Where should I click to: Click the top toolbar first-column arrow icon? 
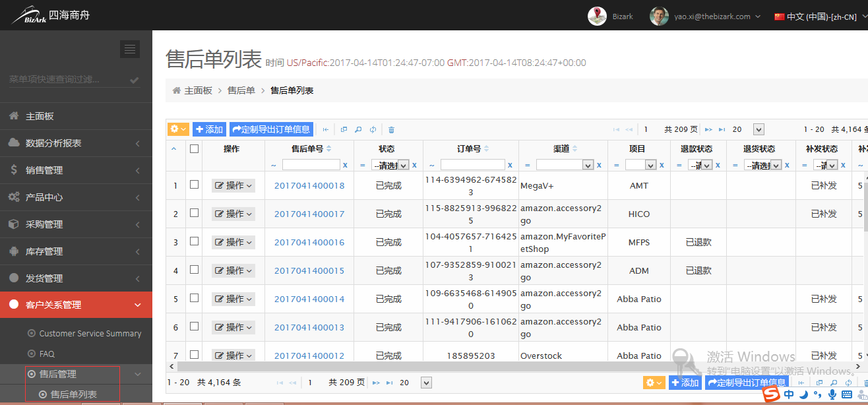(326, 130)
